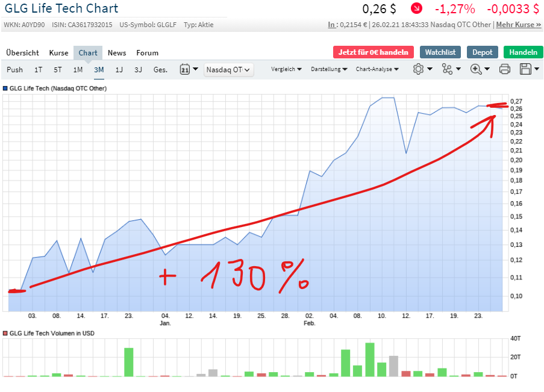The height and width of the screenshot is (392, 544).
Task: Click the tallest green volume bar near Feb 10
Action: click(370, 359)
